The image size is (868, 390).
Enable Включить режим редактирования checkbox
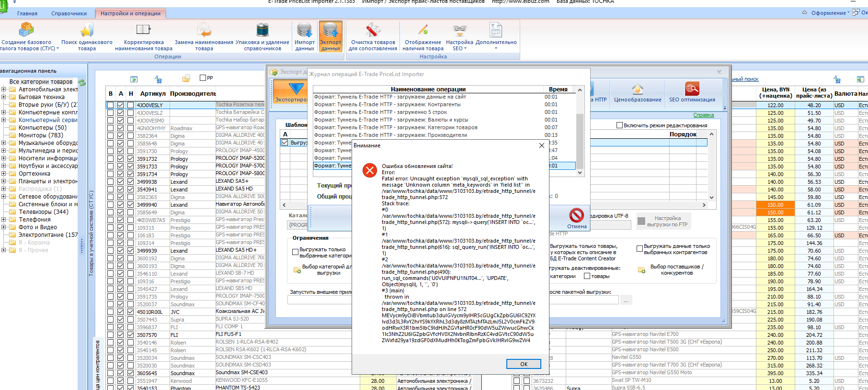coord(619,125)
